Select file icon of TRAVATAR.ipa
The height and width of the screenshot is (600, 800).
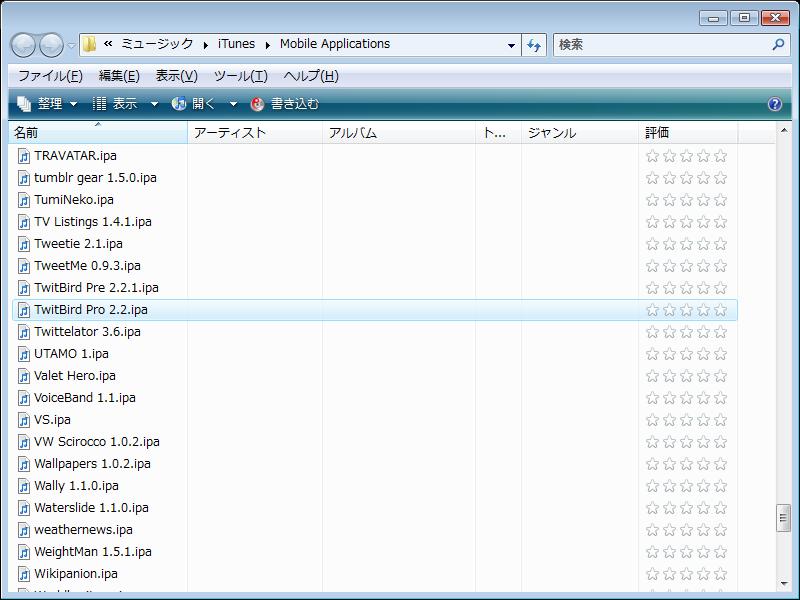coord(24,156)
